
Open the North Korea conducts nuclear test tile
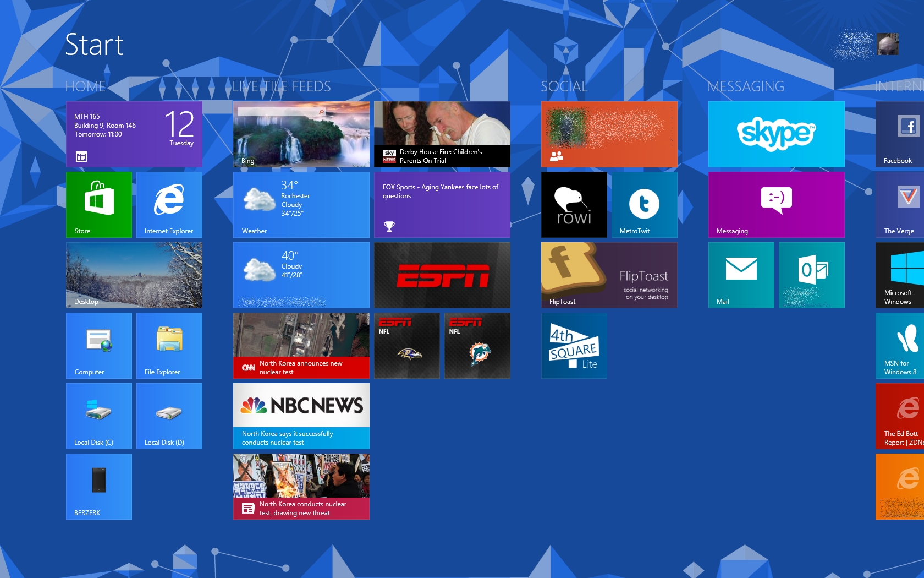pos(301,487)
